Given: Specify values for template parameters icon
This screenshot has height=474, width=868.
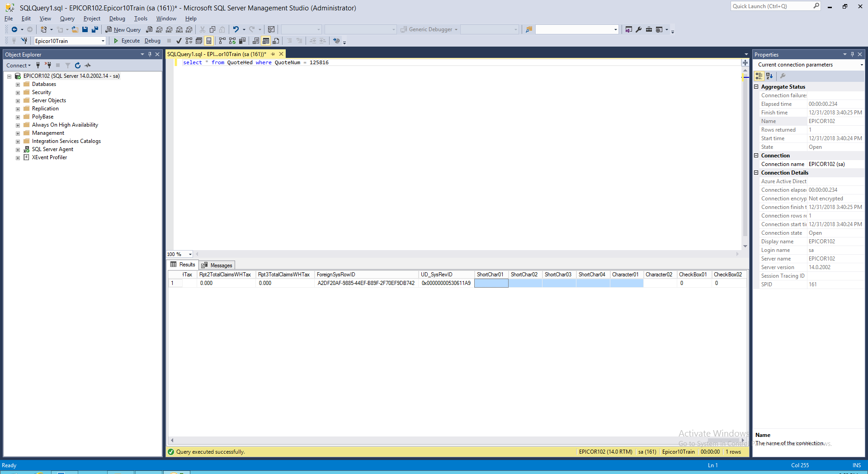Looking at the screenshot, I should click(336, 41).
